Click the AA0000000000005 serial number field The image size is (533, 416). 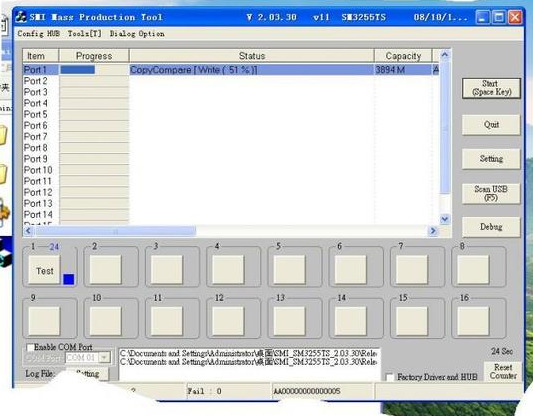click(322, 391)
